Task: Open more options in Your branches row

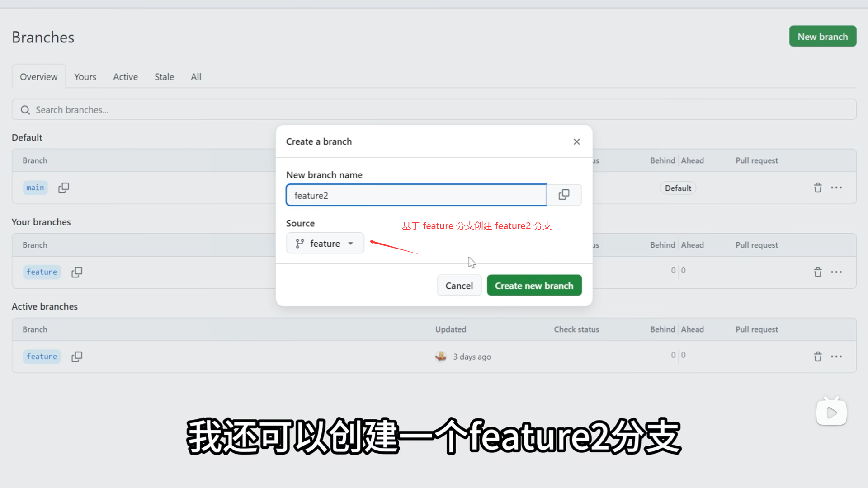Action: 836,272
